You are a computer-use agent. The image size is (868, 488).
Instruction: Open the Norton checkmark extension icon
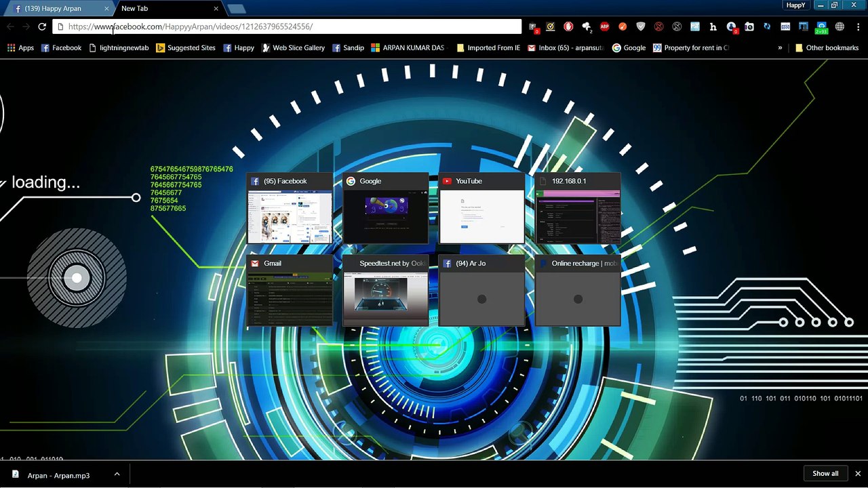pos(551,26)
